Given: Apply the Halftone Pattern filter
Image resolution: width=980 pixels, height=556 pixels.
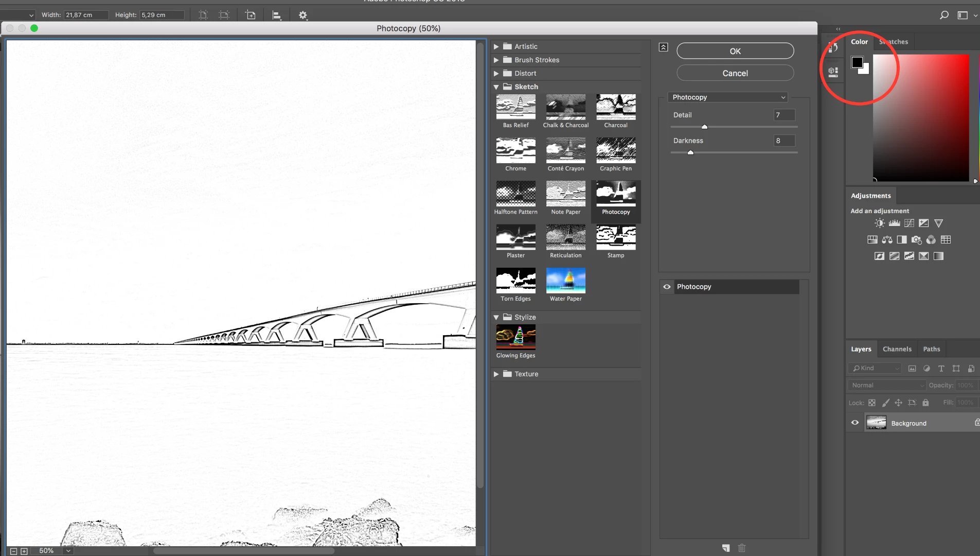Looking at the screenshot, I should point(515,194).
